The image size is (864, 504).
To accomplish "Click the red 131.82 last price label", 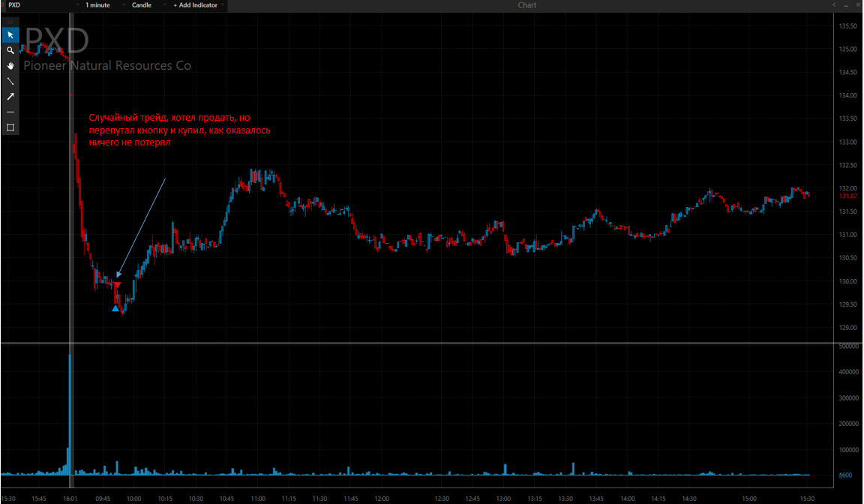I will 848,196.
